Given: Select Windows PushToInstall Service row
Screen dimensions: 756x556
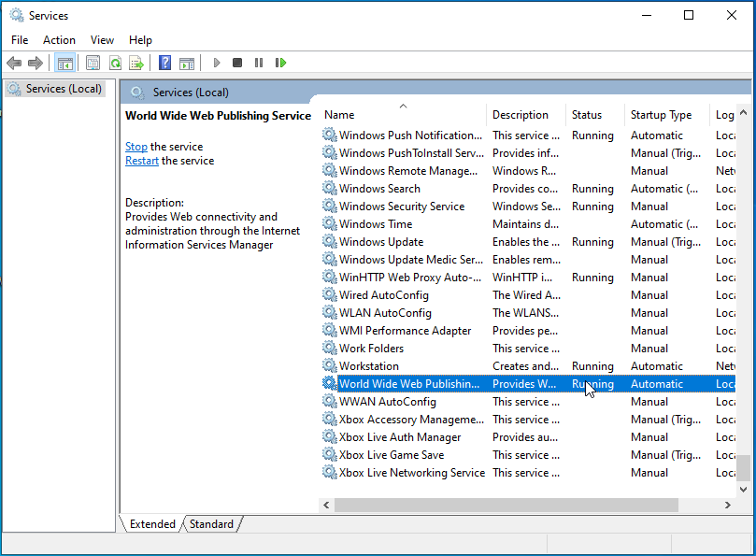Looking at the screenshot, I should [528, 153].
